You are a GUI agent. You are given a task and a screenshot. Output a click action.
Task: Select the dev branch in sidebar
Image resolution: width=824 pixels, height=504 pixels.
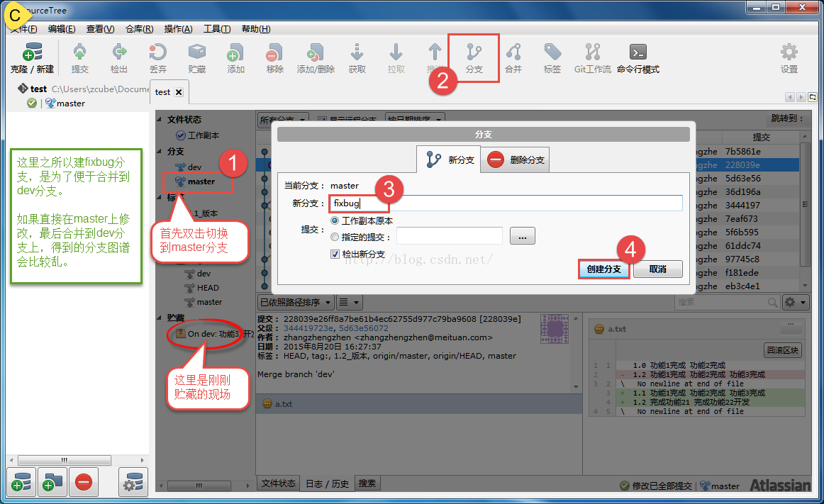(x=195, y=167)
